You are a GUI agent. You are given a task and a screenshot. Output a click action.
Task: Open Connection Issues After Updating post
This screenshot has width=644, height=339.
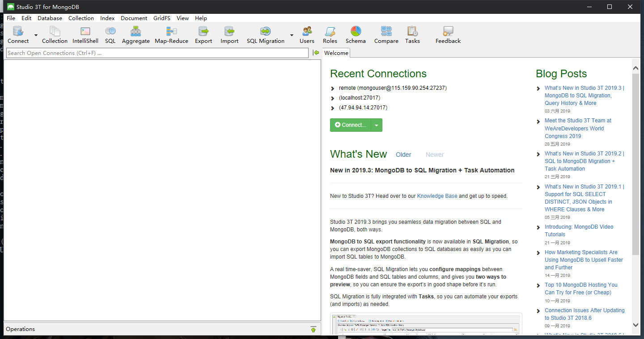[x=584, y=314]
